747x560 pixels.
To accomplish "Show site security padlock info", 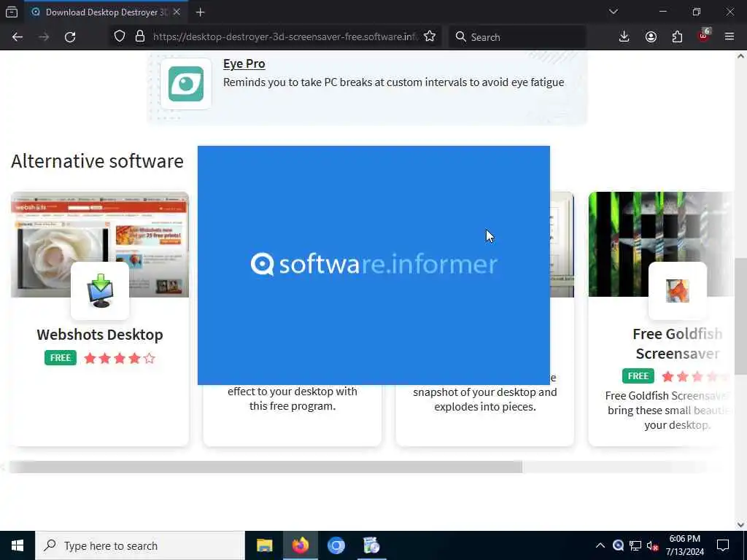I will coord(140,36).
